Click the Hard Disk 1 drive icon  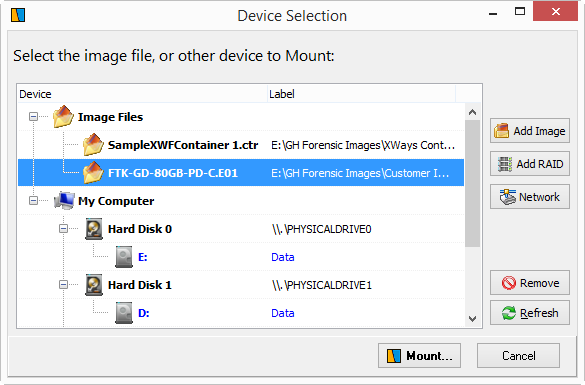[94, 285]
